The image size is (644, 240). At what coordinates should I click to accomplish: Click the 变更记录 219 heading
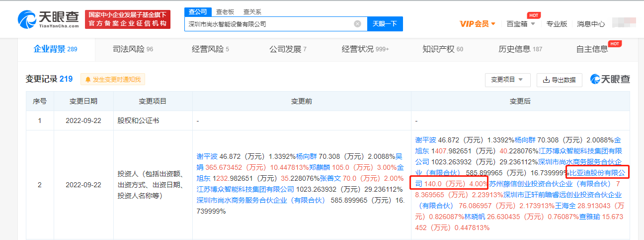coord(49,79)
